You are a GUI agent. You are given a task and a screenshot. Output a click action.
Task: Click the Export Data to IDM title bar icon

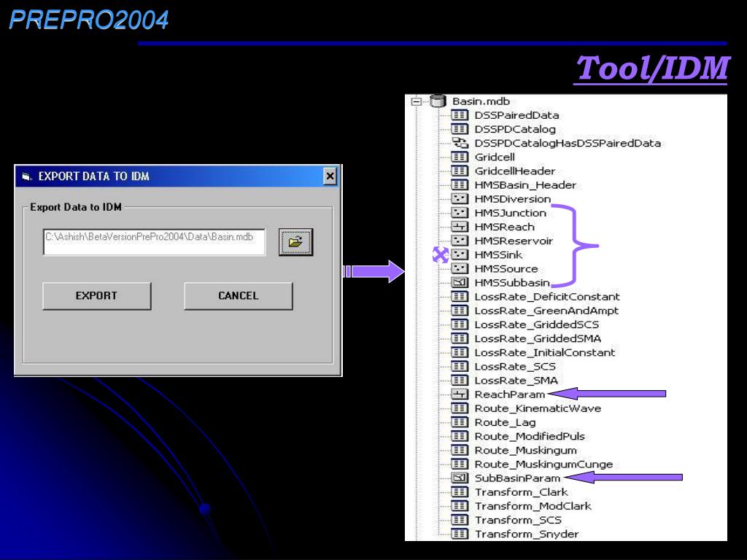pyautogui.click(x=27, y=176)
